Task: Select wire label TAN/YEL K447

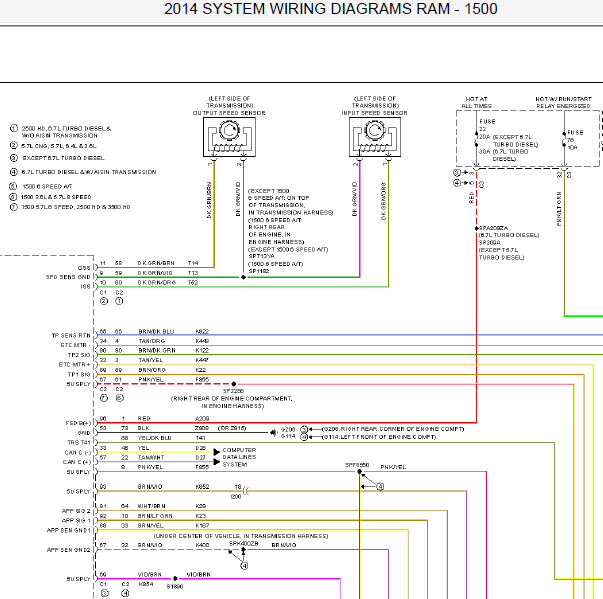Action: tap(173, 360)
